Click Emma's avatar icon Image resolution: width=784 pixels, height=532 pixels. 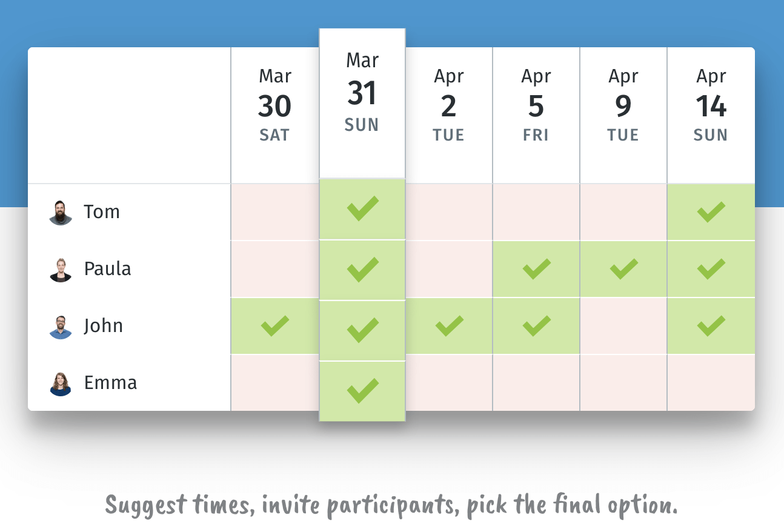pos(61,384)
